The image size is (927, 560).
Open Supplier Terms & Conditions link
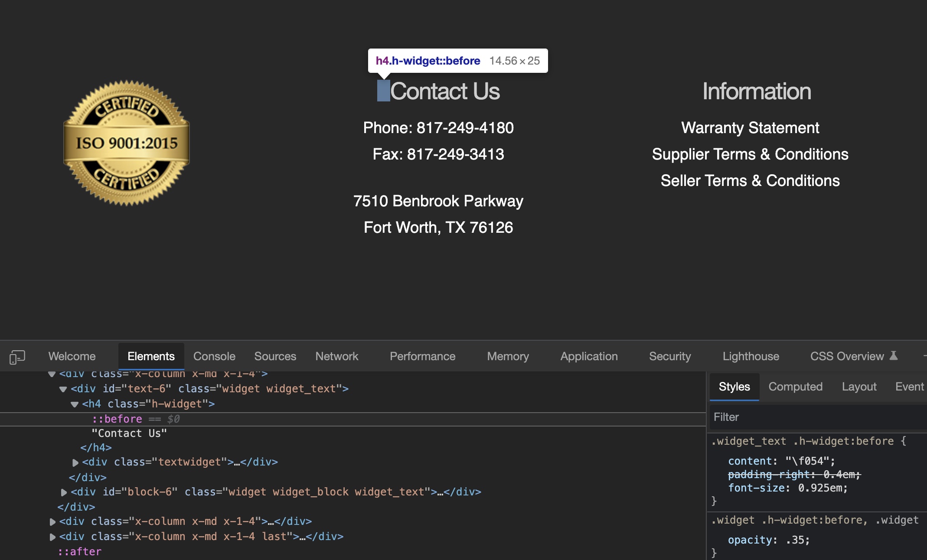click(750, 154)
